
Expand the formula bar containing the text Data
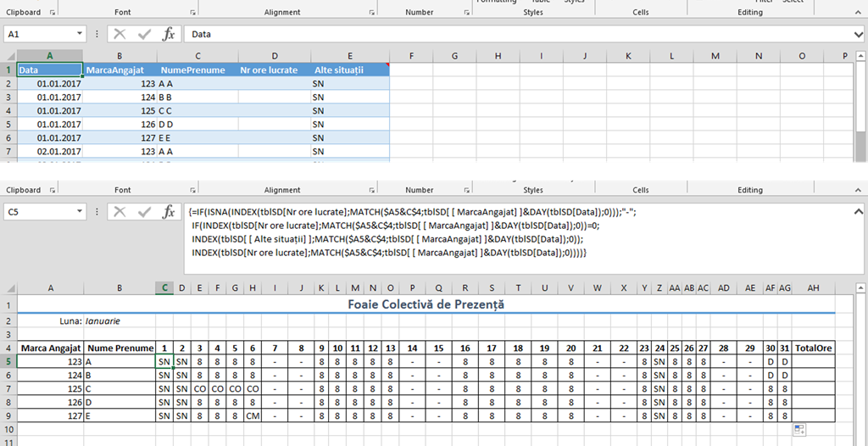pyautogui.click(x=858, y=34)
